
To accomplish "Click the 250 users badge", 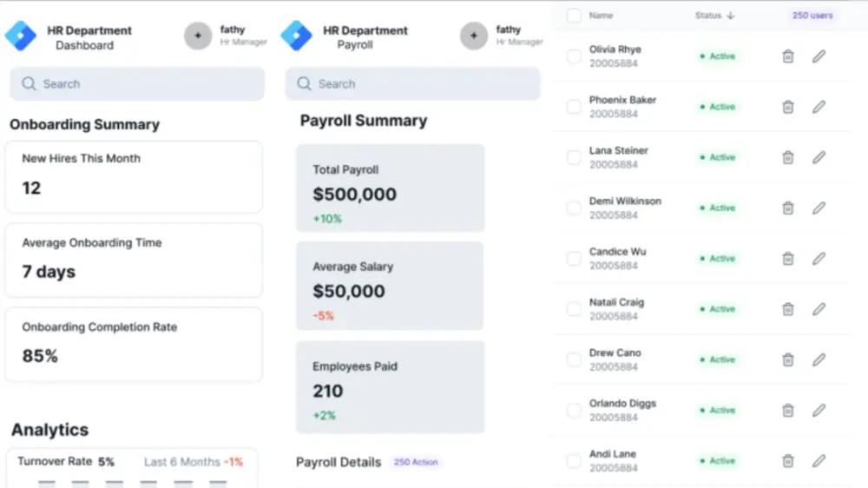I will pos(812,16).
